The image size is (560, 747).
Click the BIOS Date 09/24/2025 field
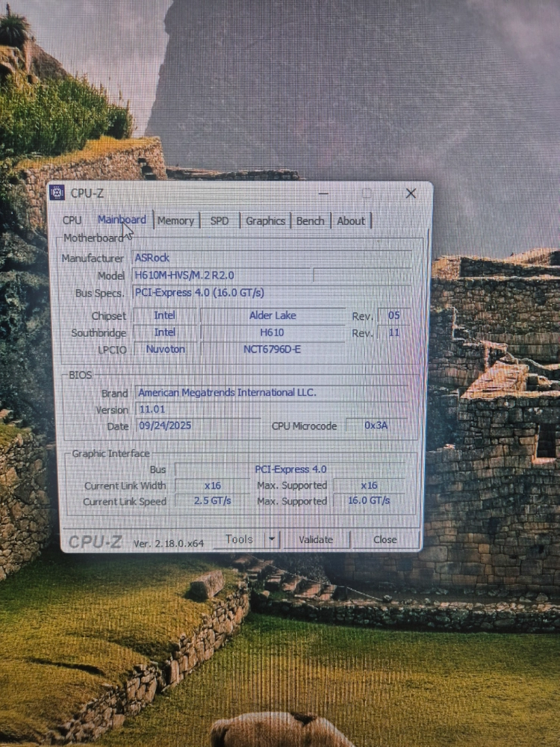(x=198, y=426)
